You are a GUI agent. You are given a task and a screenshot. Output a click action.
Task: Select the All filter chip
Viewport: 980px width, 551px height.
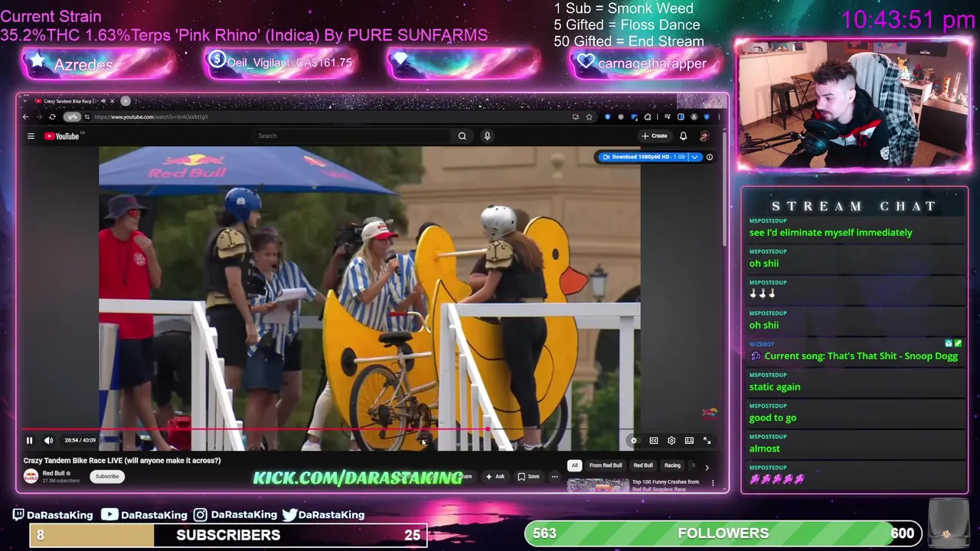[574, 465]
